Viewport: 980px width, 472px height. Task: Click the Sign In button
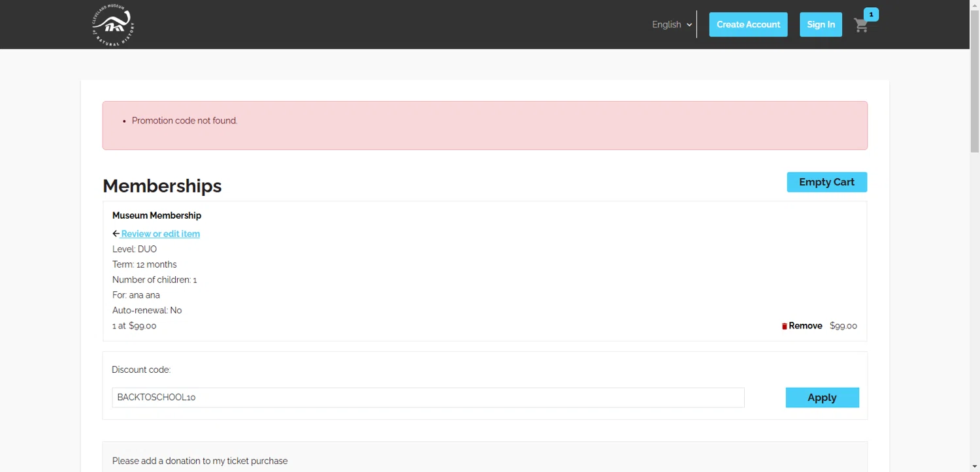821,25
